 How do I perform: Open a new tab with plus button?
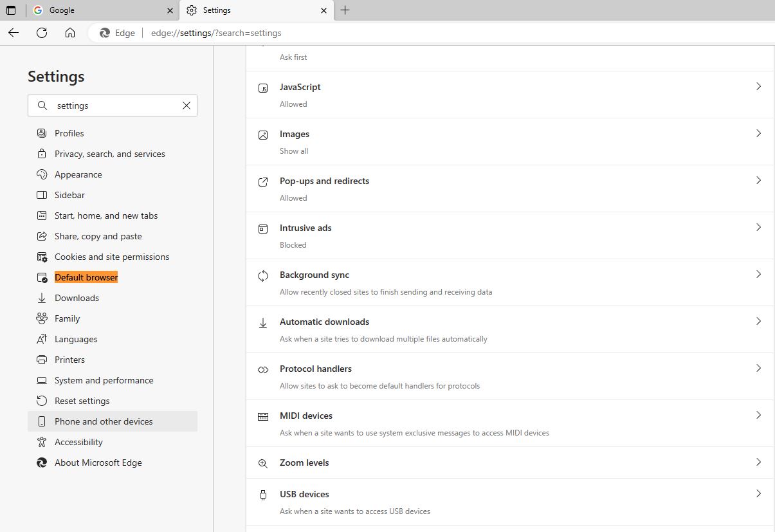coord(345,10)
